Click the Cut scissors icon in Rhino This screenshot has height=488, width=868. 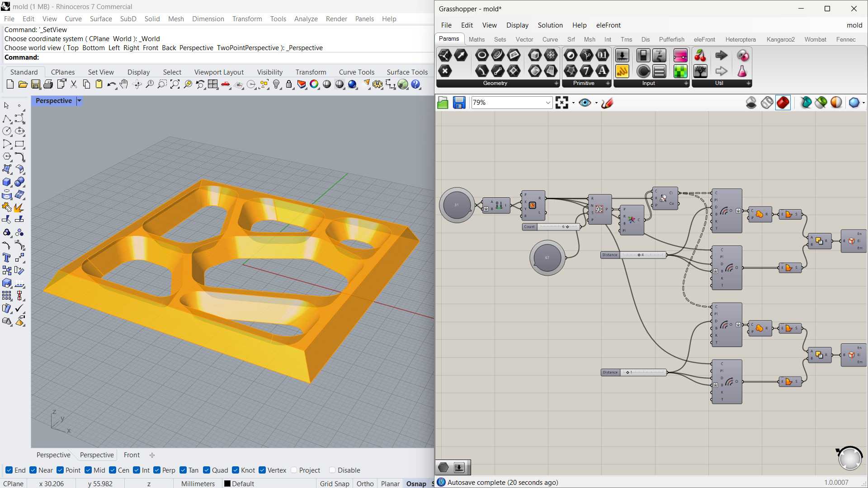74,84
